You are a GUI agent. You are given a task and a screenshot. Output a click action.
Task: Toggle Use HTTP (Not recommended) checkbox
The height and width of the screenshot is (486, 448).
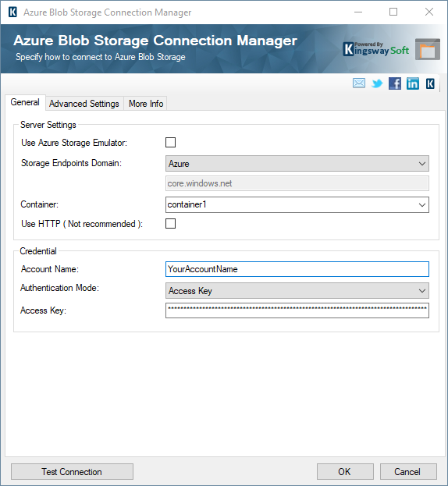(x=170, y=223)
